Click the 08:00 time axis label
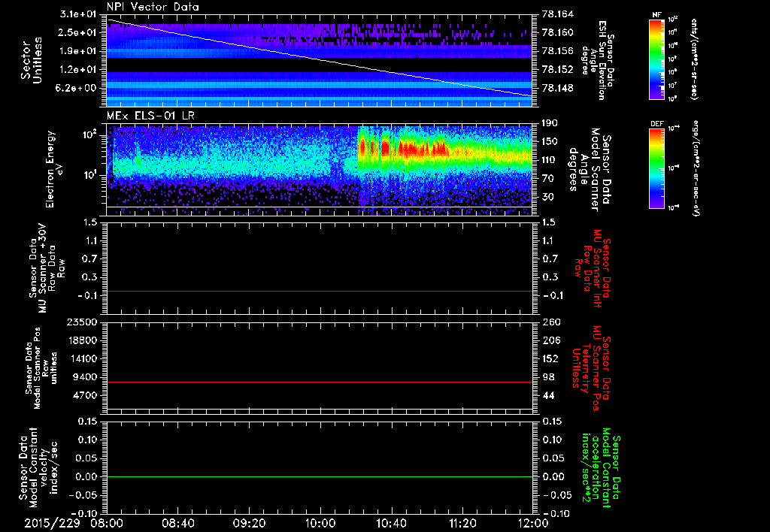This screenshot has width=770, height=532. click(107, 523)
